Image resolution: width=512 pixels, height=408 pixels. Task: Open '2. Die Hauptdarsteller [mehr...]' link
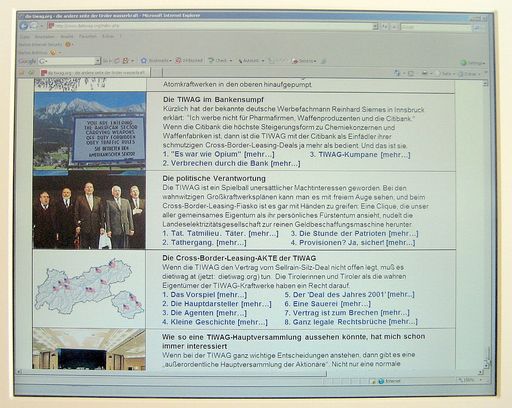217,304
